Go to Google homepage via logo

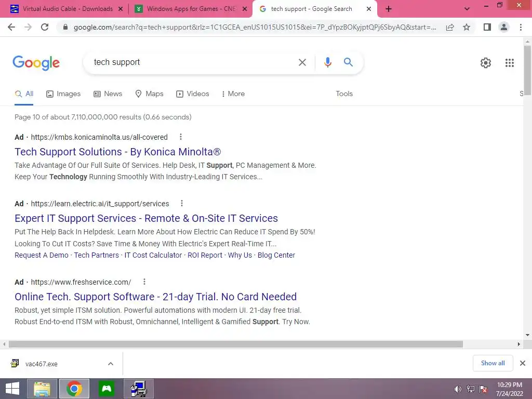tap(36, 63)
